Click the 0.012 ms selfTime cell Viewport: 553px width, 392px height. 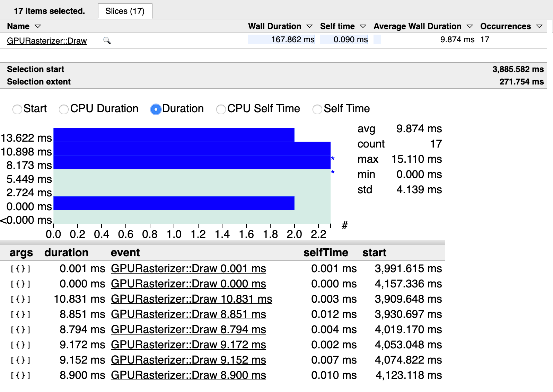pos(334,314)
